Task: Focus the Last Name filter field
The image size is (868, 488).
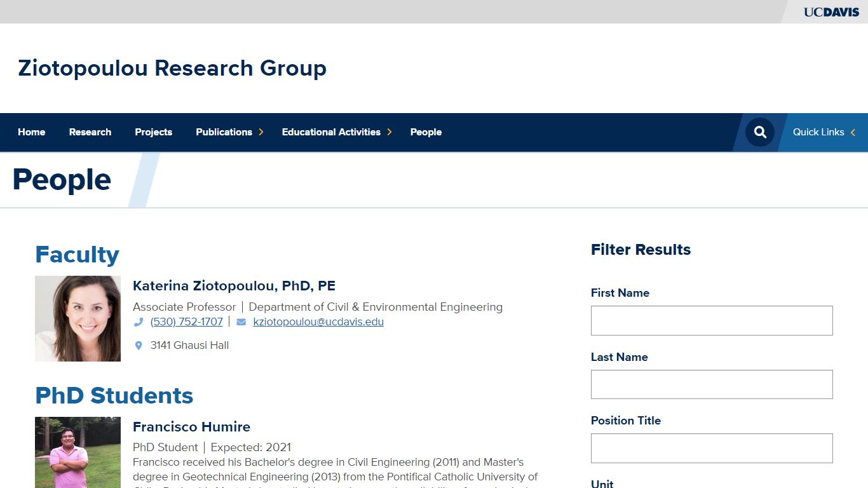Action: click(712, 384)
